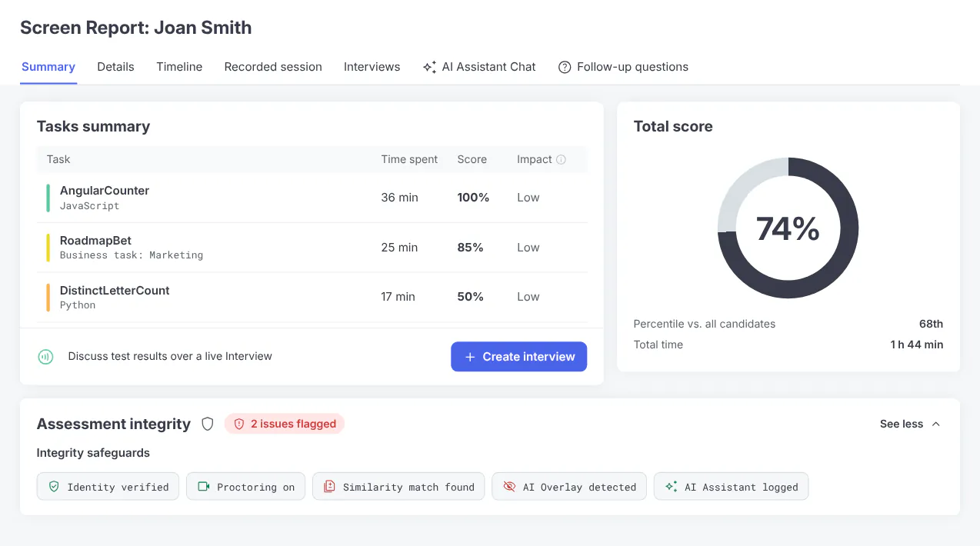The width and height of the screenshot is (980, 546).
Task: Click Low impact for AngularCounter
Action: (x=528, y=198)
